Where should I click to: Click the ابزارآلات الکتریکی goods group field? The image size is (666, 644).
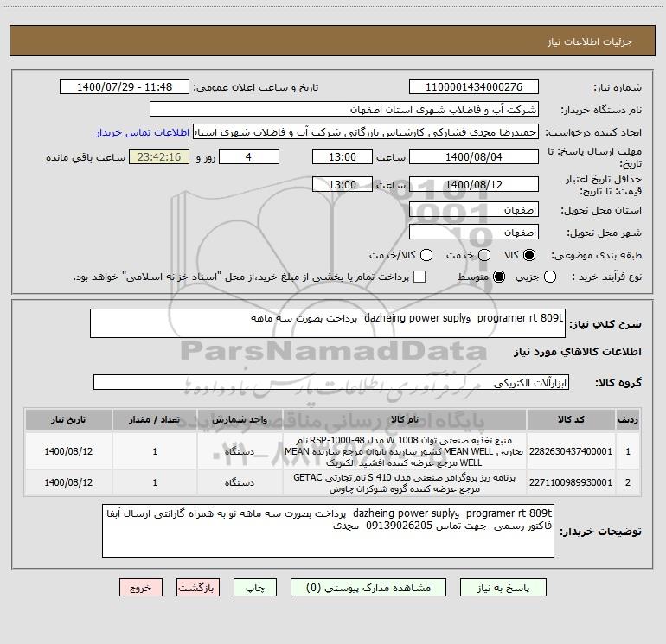331,382
